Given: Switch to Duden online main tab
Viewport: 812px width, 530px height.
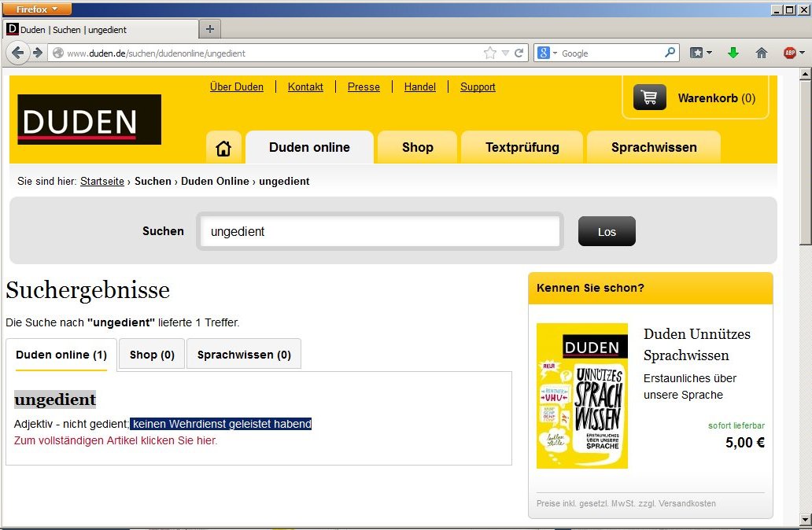Looking at the screenshot, I should [x=310, y=148].
